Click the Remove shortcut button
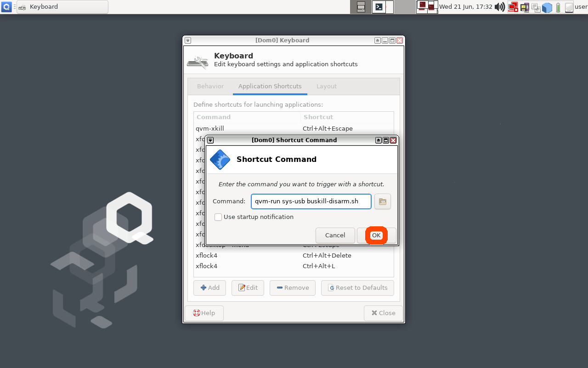The width and height of the screenshot is (588, 368). pyautogui.click(x=293, y=288)
